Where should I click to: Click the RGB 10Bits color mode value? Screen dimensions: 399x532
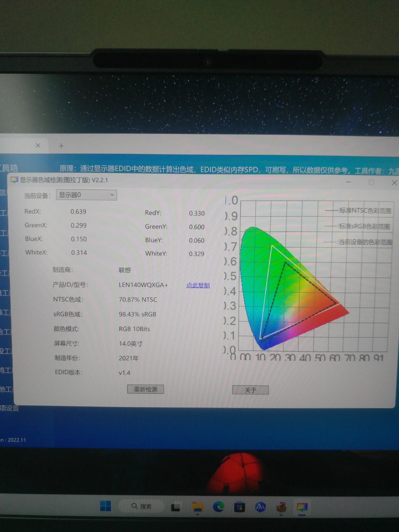click(x=134, y=329)
